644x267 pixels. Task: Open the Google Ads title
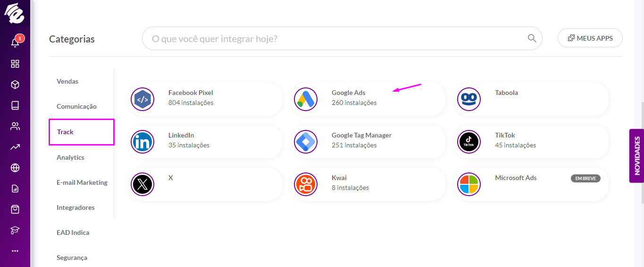pyautogui.click(x=348, y=93)
